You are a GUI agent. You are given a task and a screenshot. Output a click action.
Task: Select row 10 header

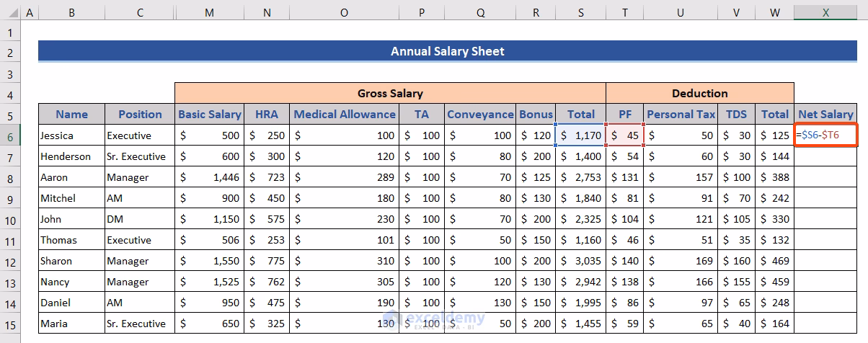point(10,219)
